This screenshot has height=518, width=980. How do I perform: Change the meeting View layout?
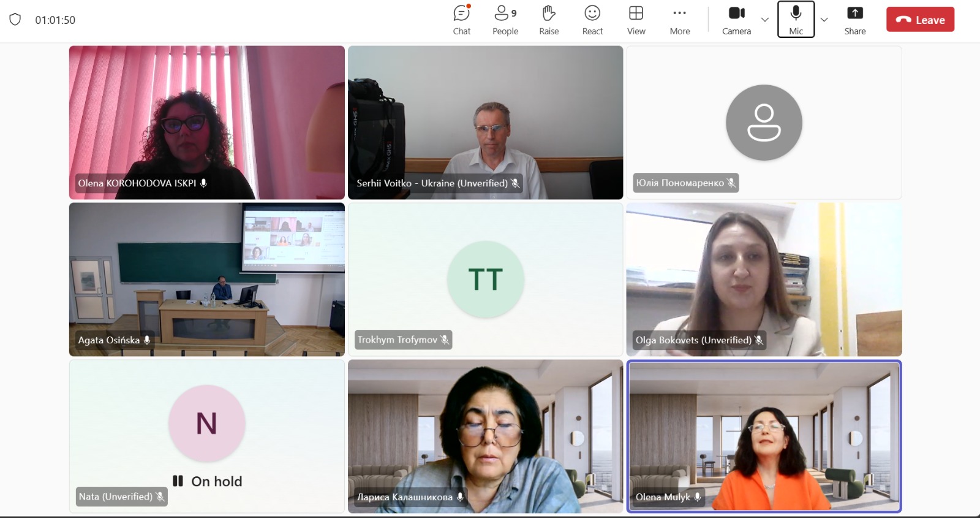(x=636, y=20)
